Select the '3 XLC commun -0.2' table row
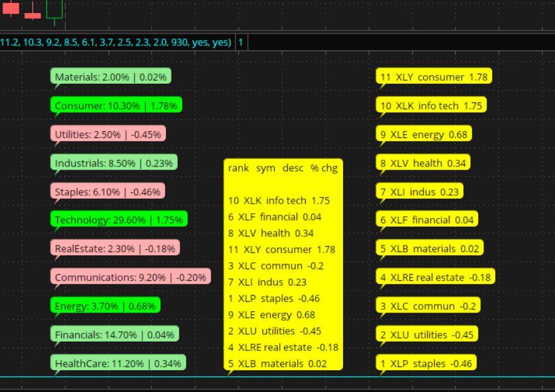This screenshot has width=555, height=392. [276, 266]
